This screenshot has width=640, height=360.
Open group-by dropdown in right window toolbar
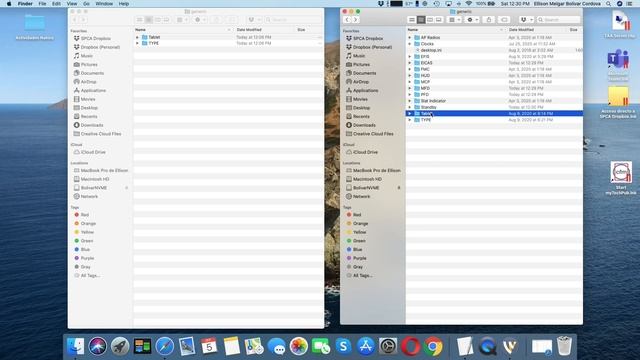pos(454,20)
